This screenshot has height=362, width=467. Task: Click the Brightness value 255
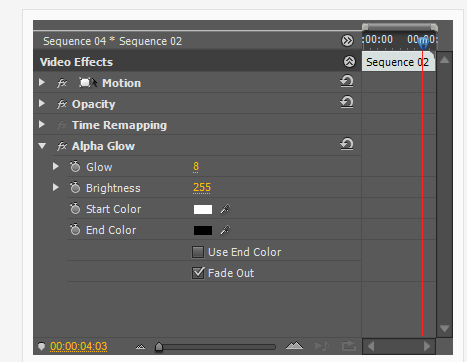(202, 187)
